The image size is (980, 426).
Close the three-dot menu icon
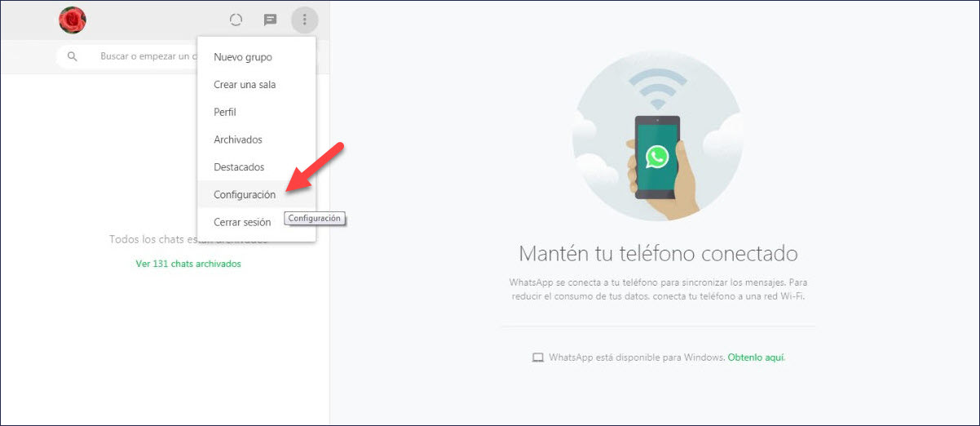click(x=304, y=20)
